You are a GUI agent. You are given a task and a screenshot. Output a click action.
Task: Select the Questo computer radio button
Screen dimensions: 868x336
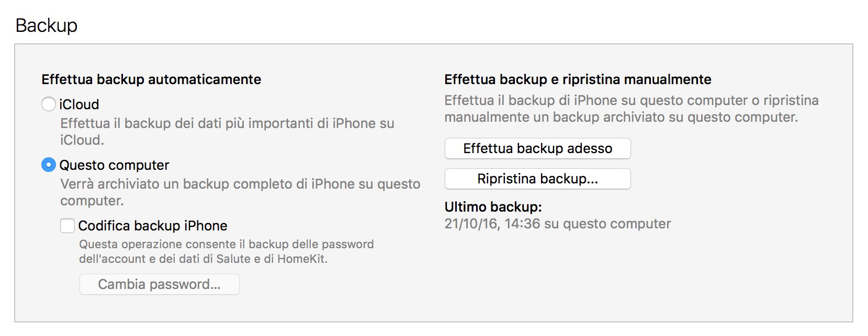49,165
